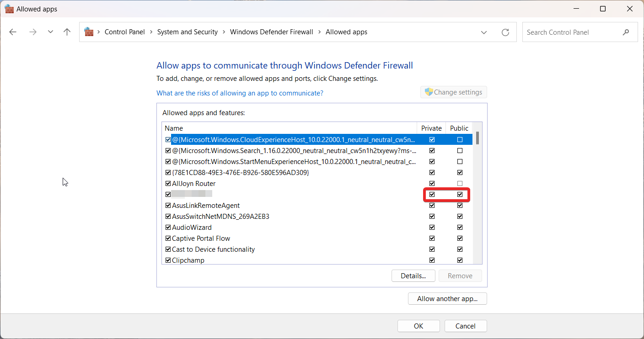Click the apps list vertical scrollbar thumb
The width and height of the screenshot is (644, 339).
478,138
